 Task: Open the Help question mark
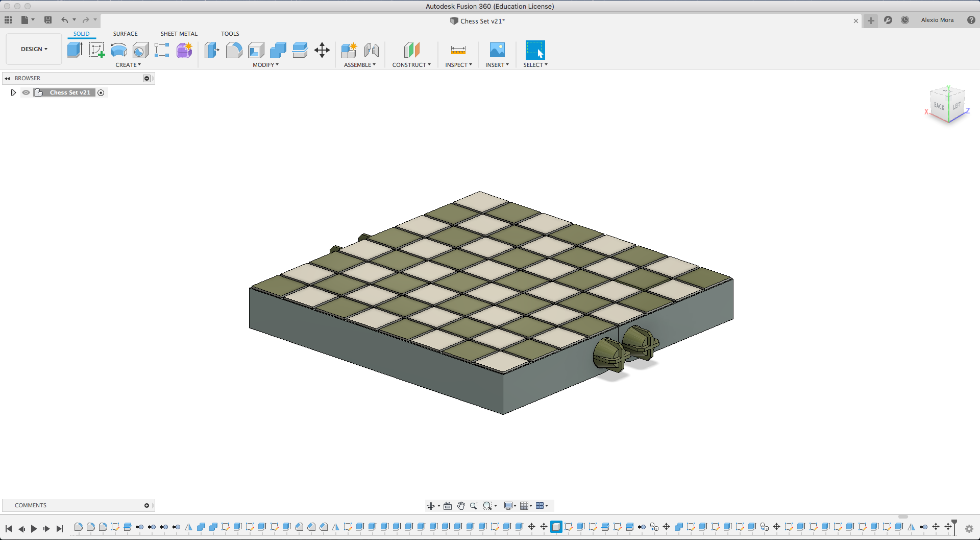[x=971, y=20]
